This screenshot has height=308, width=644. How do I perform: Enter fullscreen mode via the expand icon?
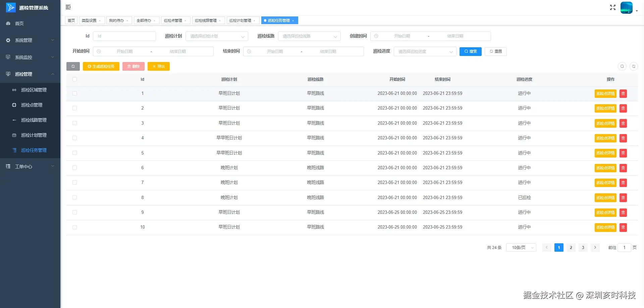tap(613, 7)
